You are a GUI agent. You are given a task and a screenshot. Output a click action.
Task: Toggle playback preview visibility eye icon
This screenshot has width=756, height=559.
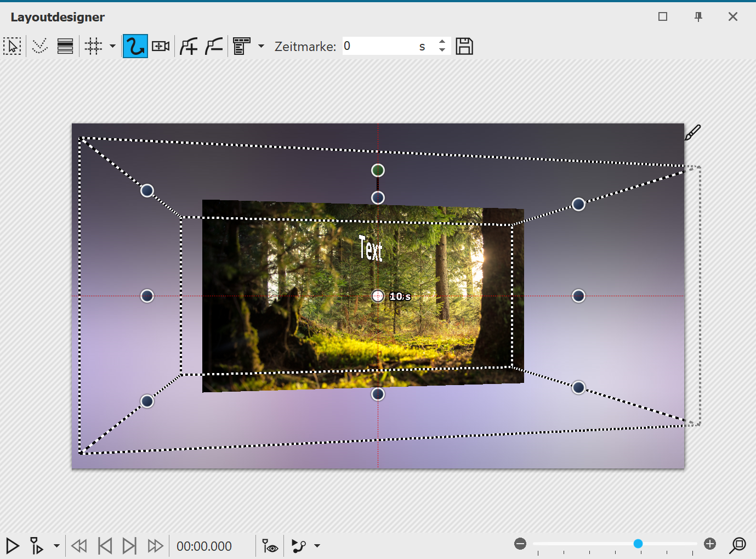pos(269,546)
